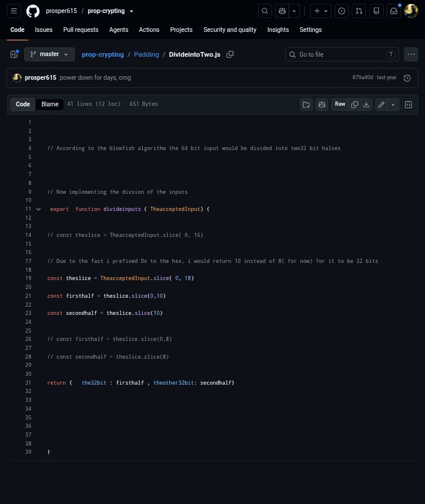Select line number 19
The height and width of the screenshot is (504, 425).
click(x=28, y=278)
